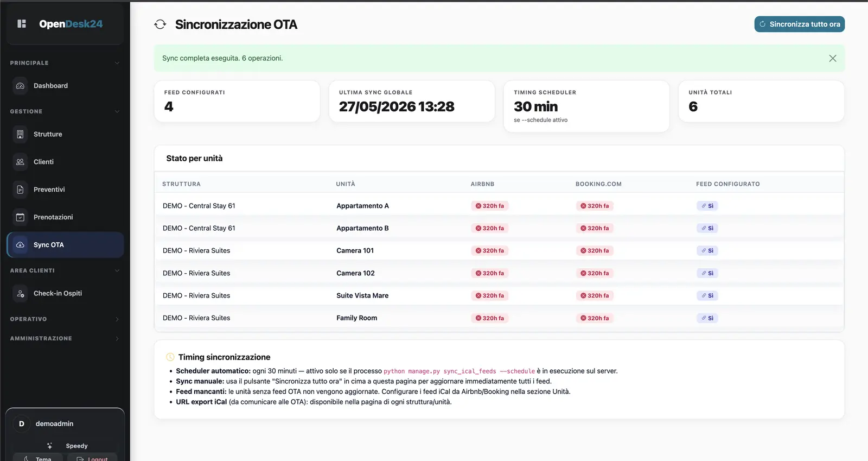Click Airbnb 320h fa status for Appartamento B
This screenshot has width=868, height=461.
click(490, 228)
